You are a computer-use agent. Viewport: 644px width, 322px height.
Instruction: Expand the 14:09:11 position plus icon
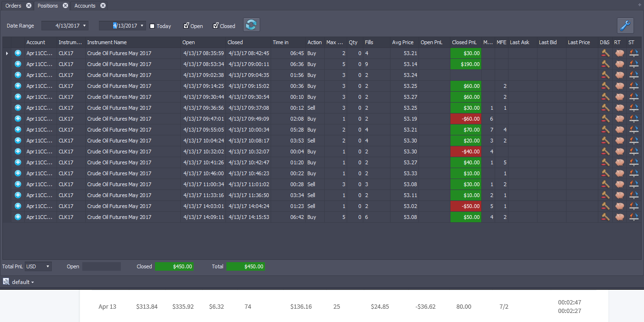click(x=18, y=217)
